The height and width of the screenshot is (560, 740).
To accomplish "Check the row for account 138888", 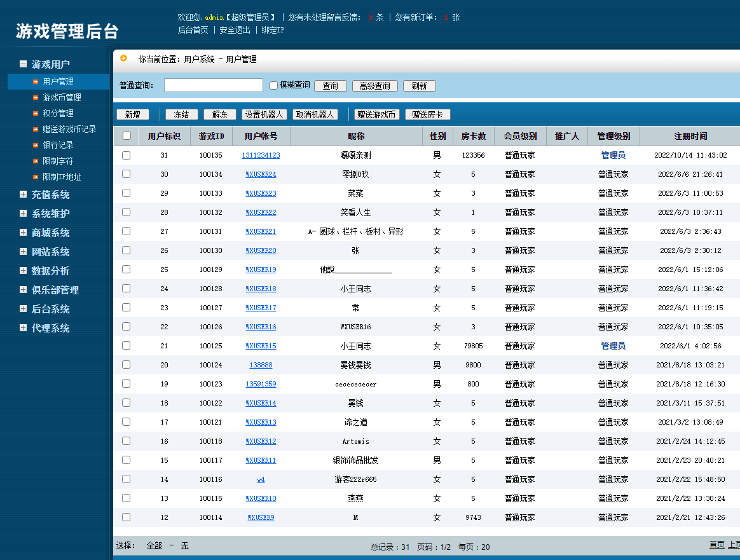I will [x=126, y=365].
